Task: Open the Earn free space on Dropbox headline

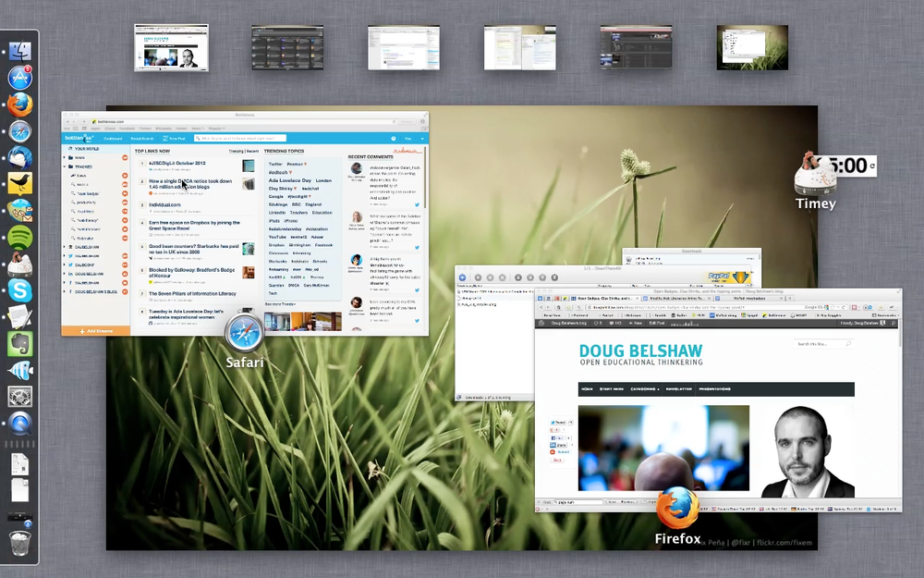Action: (194, 223)
